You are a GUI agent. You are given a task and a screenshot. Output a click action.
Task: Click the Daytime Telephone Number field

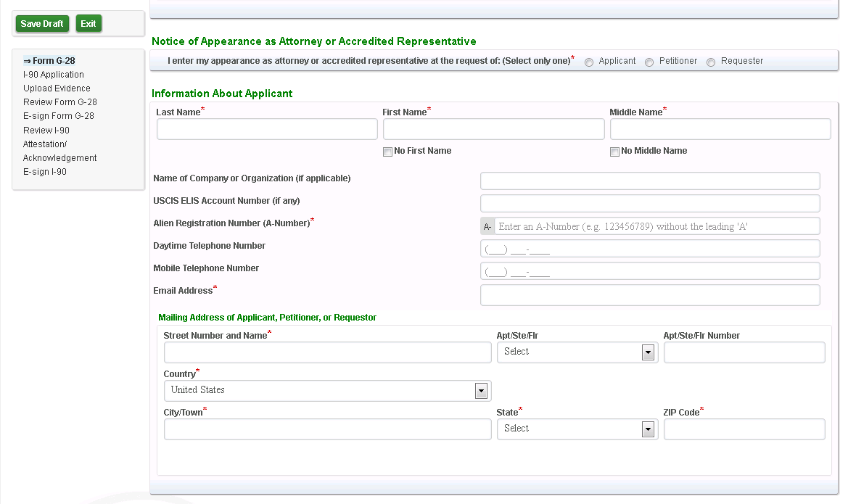pyautogui.click(x=650, y=249)
